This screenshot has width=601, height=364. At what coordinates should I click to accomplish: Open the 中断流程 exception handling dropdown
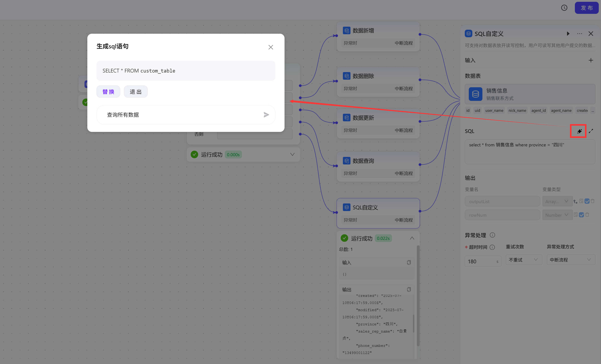coord(570,260)
